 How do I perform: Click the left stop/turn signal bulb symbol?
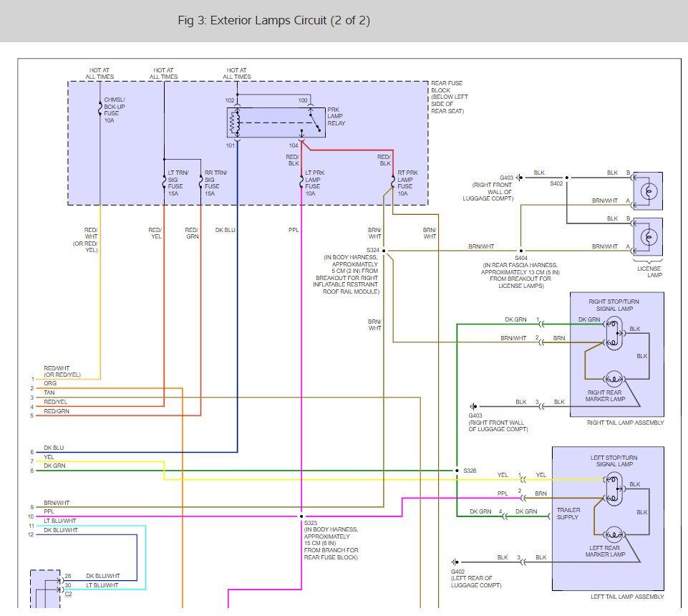coord(614,489)
